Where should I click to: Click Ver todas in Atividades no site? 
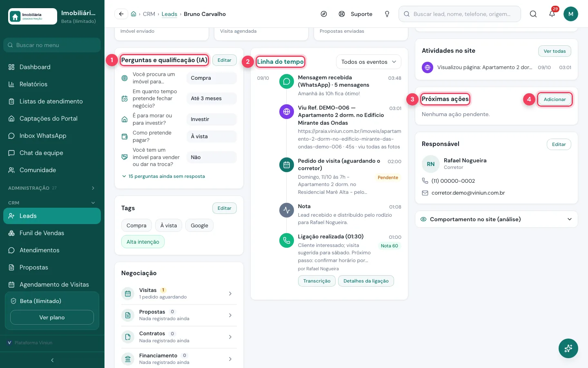[555, 51]
